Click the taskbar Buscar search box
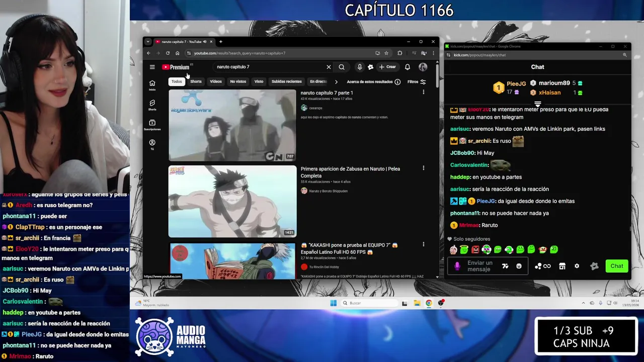This screenshot has height=362, width=644. (370, 303)
